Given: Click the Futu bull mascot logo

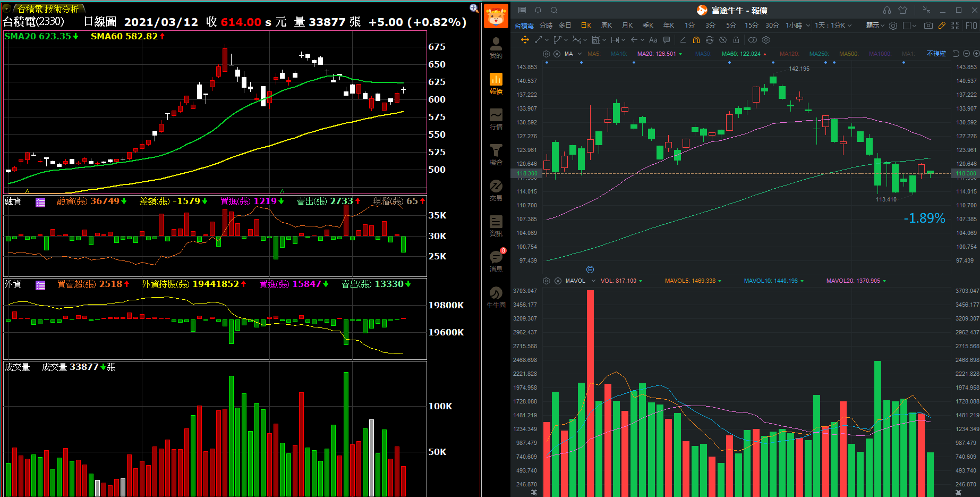Looking at the screenshot, I should coord(496,16).
